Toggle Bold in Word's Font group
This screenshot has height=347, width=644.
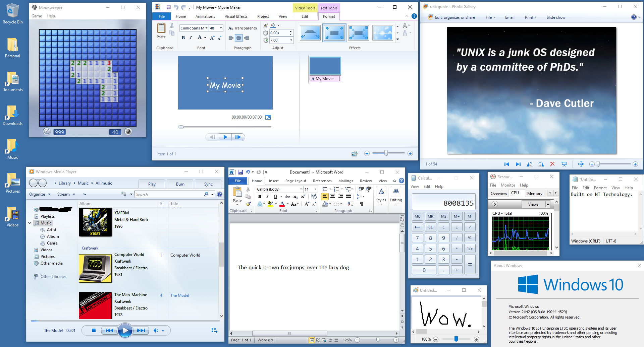click(260, 197)
